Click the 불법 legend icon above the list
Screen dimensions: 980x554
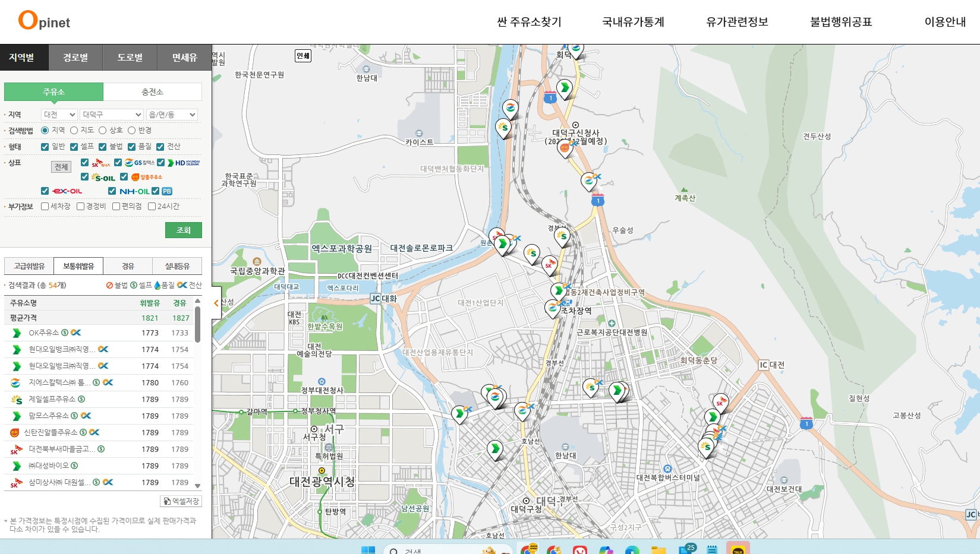[109, 286]
